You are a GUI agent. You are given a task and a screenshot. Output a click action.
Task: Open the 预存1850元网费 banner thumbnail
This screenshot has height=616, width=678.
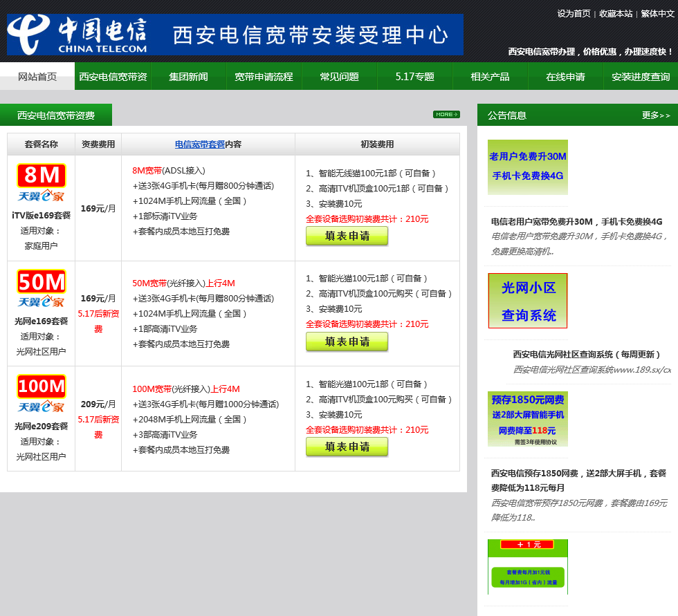(x=527, y=419)
